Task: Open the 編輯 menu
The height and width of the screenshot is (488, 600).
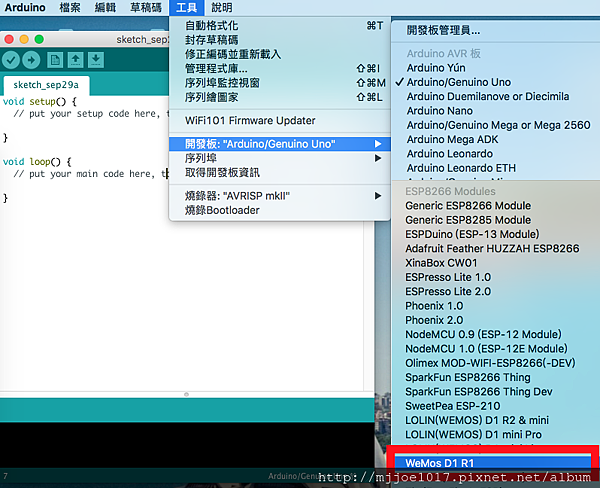Action: (x=105, y=7)
